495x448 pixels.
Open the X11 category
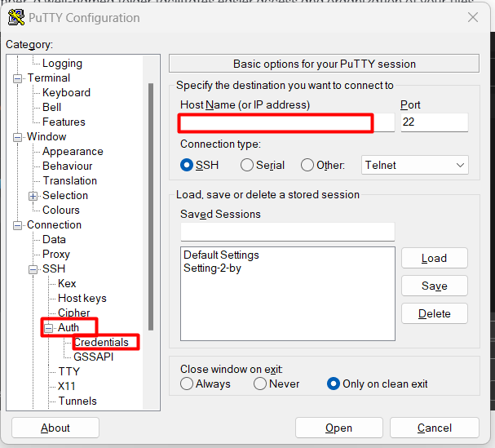pyautogui.click(x=67, y=386)
